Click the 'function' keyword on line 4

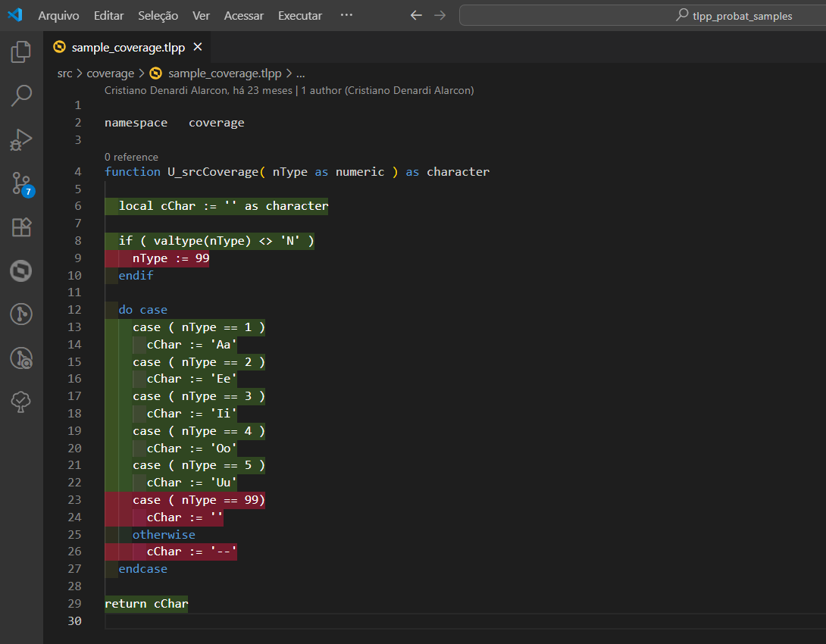(x=132, y=172)
